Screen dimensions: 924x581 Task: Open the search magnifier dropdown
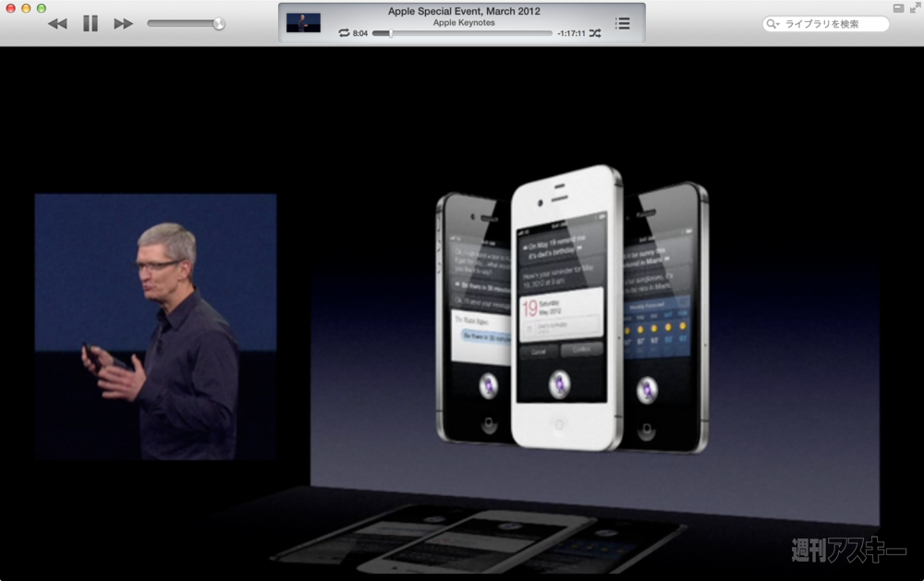tap(772, 24)
